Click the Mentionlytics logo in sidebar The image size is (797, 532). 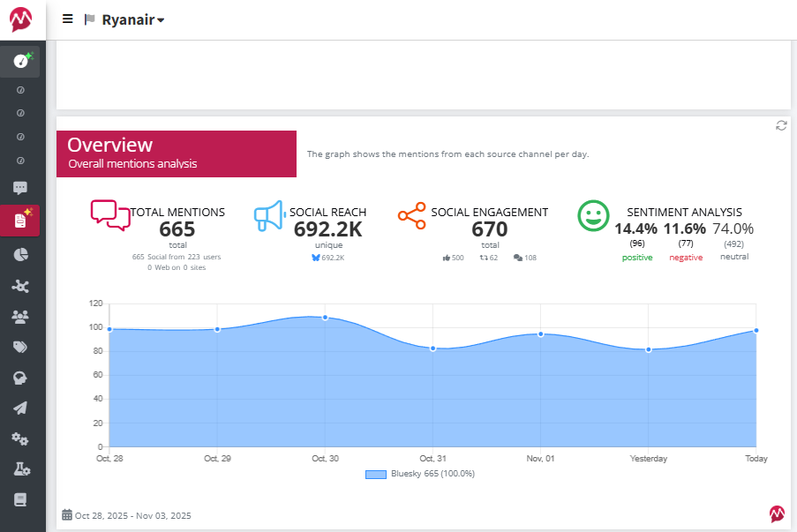pos(21,19)
